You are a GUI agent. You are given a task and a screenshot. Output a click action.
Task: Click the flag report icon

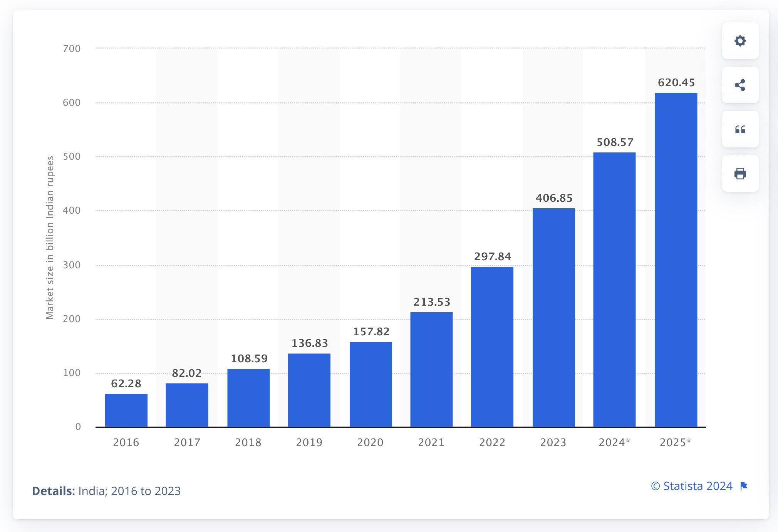pyautogui.click(x=744, y=486)
